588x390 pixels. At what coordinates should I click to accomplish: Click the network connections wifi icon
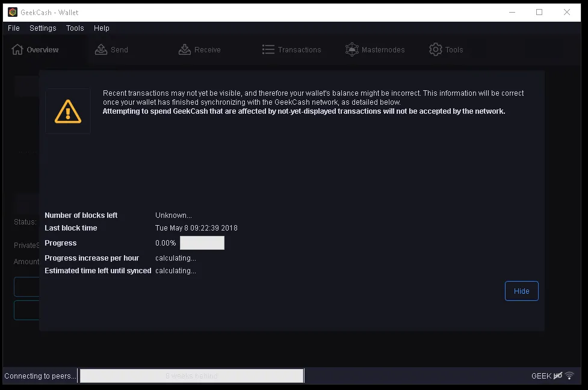coord(569,376)
